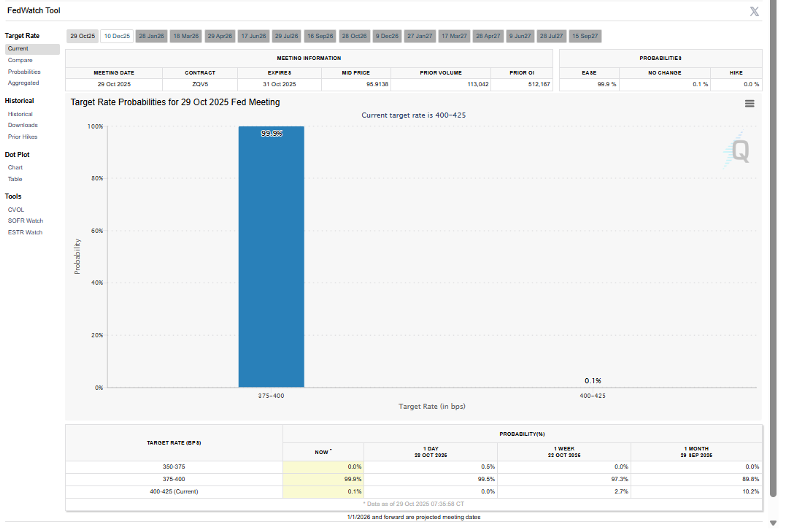Open the chart hamburger menu icon
Viewport: 791px width, 532px height.
click(749, 103)
